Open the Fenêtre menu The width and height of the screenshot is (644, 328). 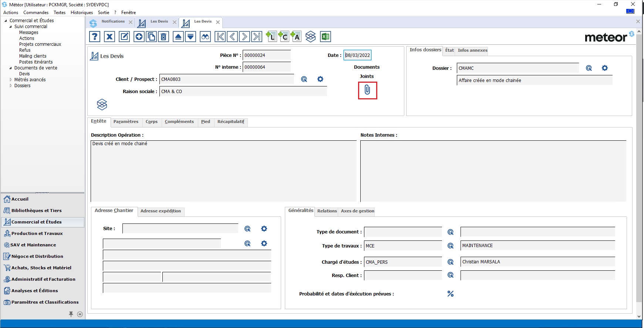click(128, 13)
